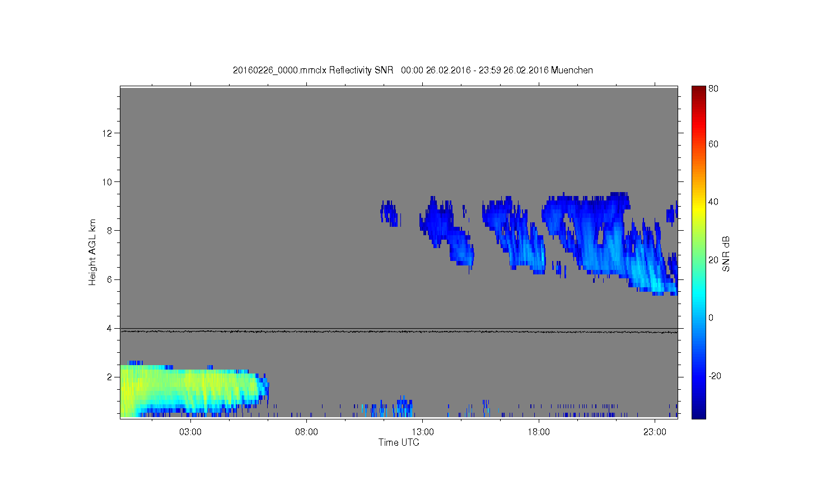Click the colorbar value -20

point(715,376)
